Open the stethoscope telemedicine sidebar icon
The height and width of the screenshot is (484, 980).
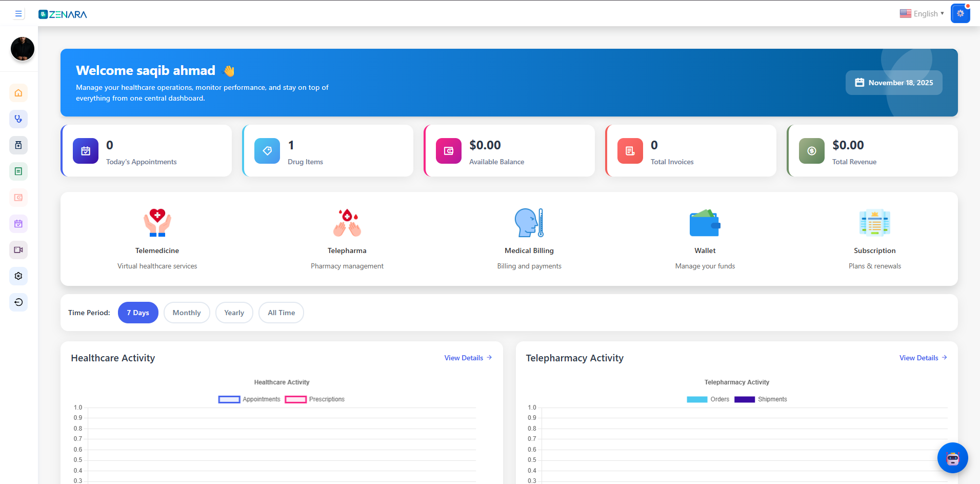(18, 119)
